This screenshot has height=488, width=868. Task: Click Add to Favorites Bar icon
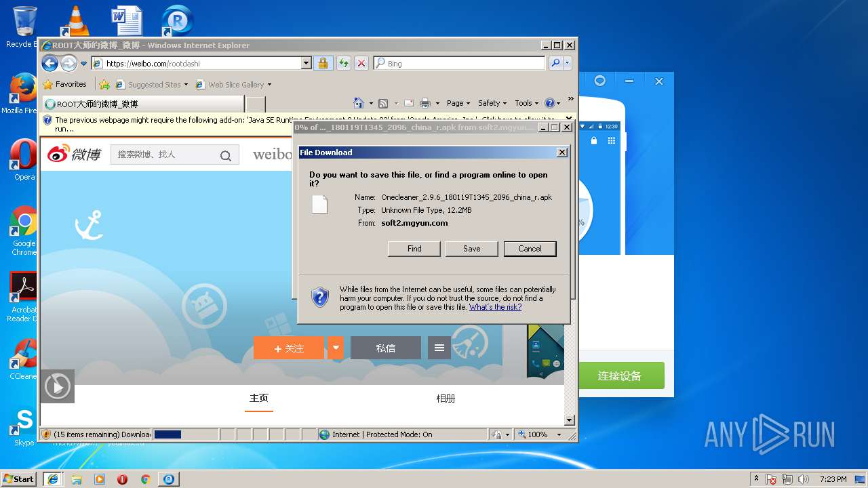click(104, 85)
